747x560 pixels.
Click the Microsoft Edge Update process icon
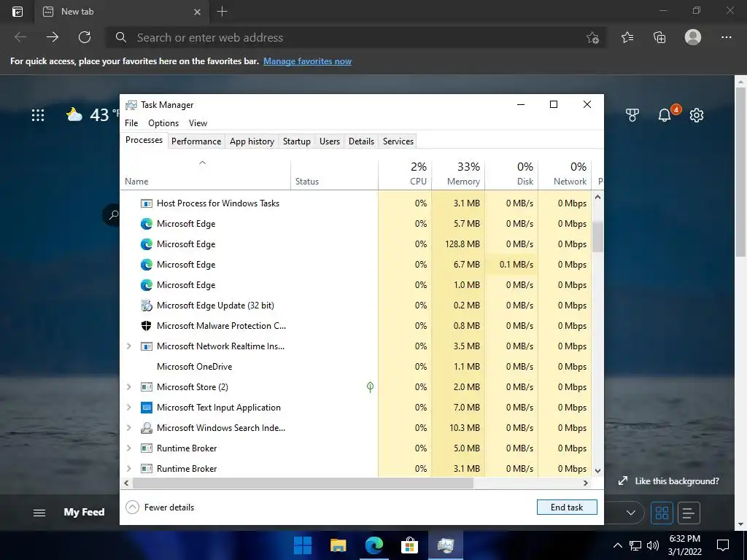pyautogui.click(x=146, y=306)
